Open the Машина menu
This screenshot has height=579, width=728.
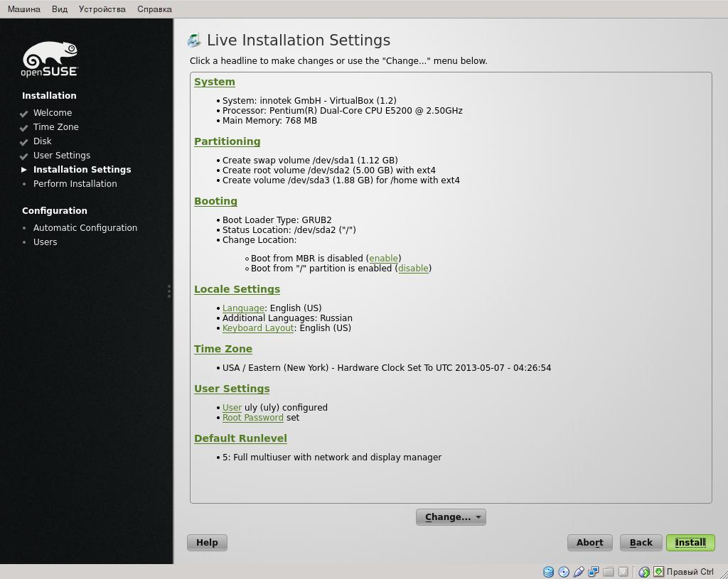[x=24, y=9]
